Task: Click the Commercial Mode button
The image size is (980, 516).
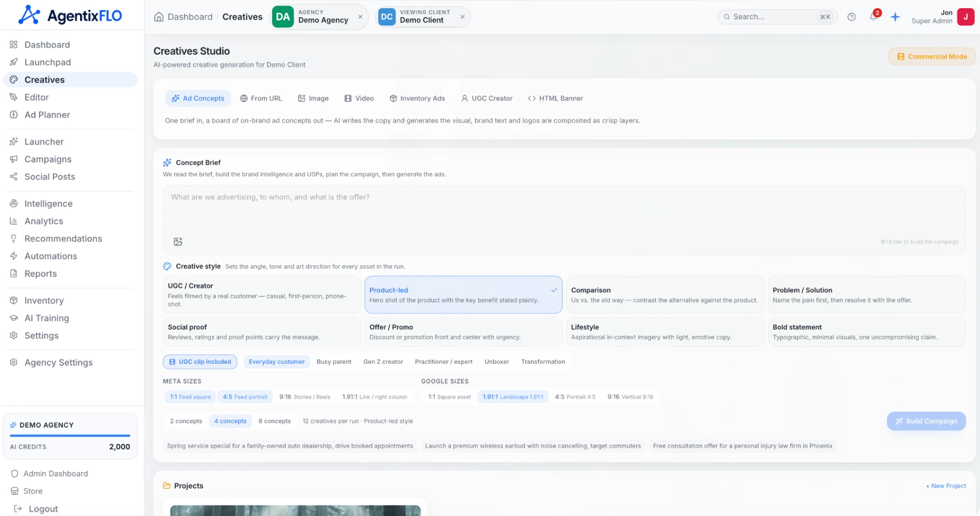Action: coord(932,57)
